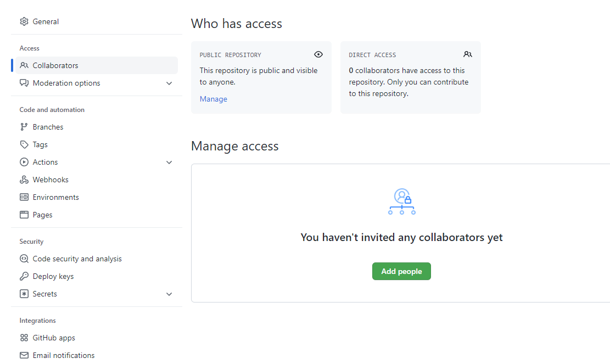Click the eye icon on Public Repository card
Viewport: 610px width, 364px height.
pos(318,54)
